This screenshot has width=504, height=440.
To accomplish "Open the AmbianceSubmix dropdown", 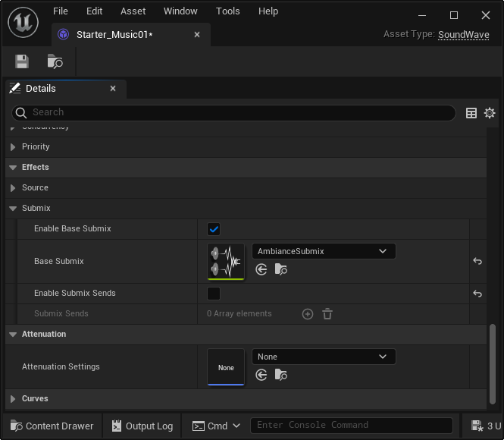I will click(x=323, y=251).
